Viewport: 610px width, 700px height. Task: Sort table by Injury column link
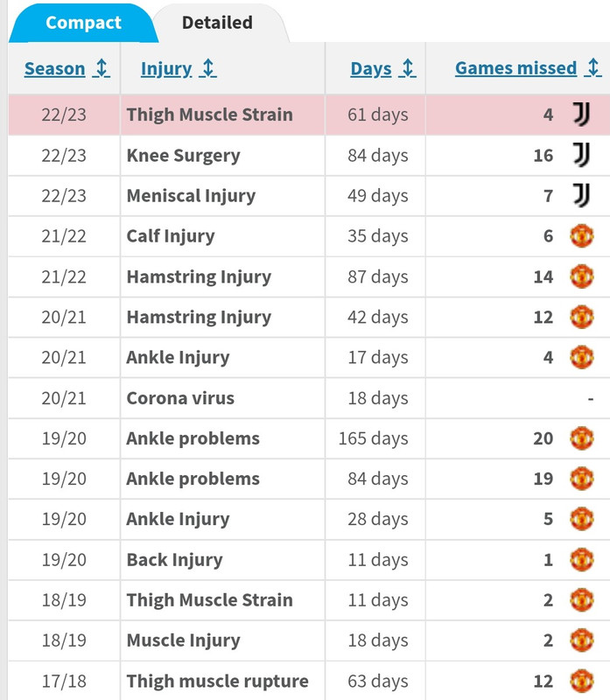pos(166,69)
